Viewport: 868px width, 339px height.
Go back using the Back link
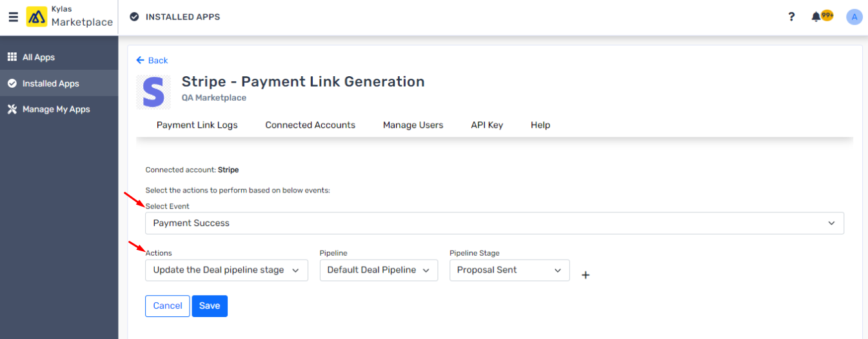click(152, 60)
